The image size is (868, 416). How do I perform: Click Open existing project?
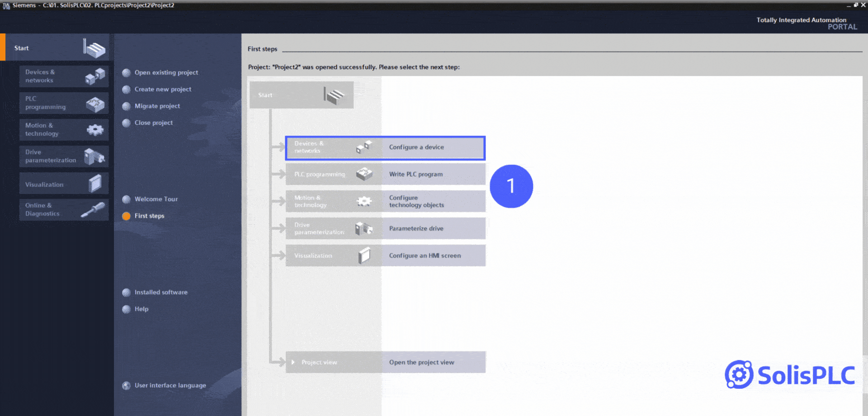[x=166, y=72]
